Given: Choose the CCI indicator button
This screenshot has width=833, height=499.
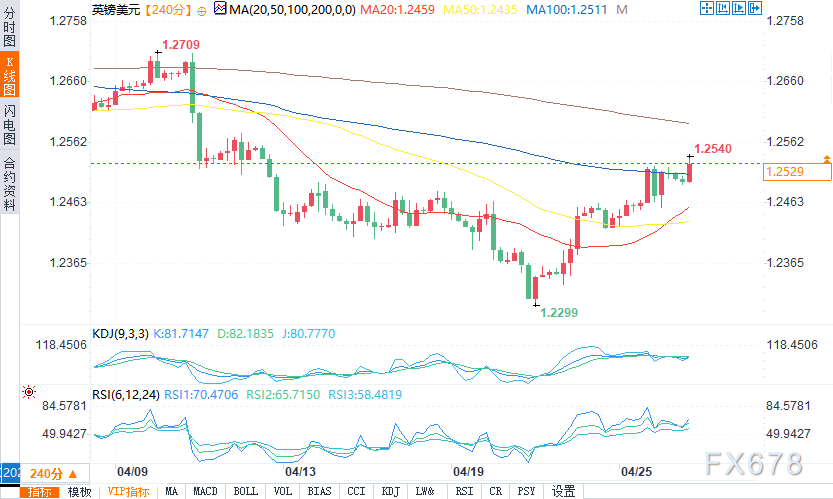Looking at the screenshot, I should [x=356, y=492].
